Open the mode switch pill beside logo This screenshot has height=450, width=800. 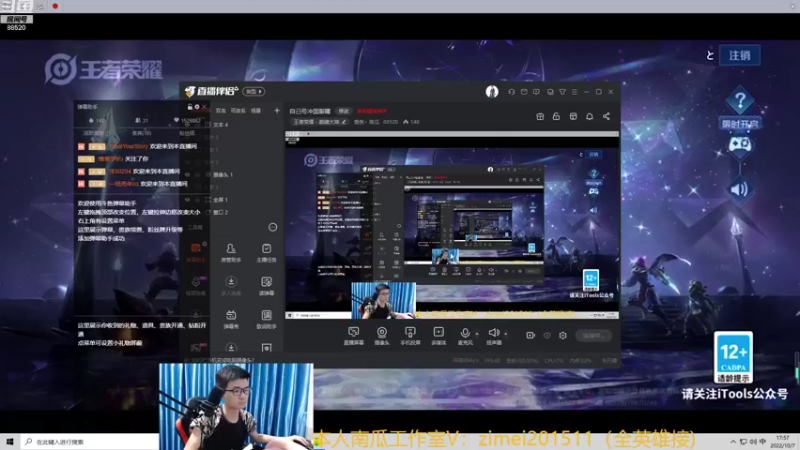(x=254, y=91)
